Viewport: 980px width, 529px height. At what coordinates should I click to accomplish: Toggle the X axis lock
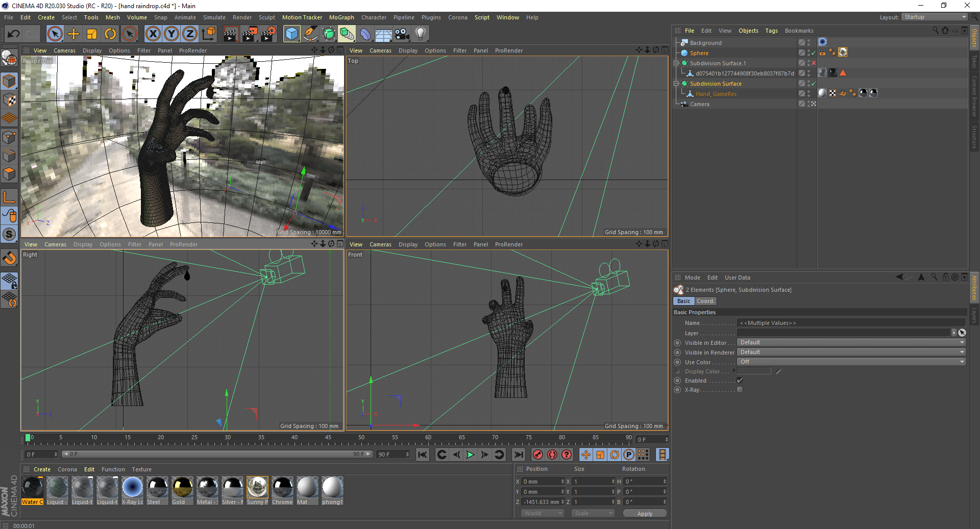click(153, 34)
